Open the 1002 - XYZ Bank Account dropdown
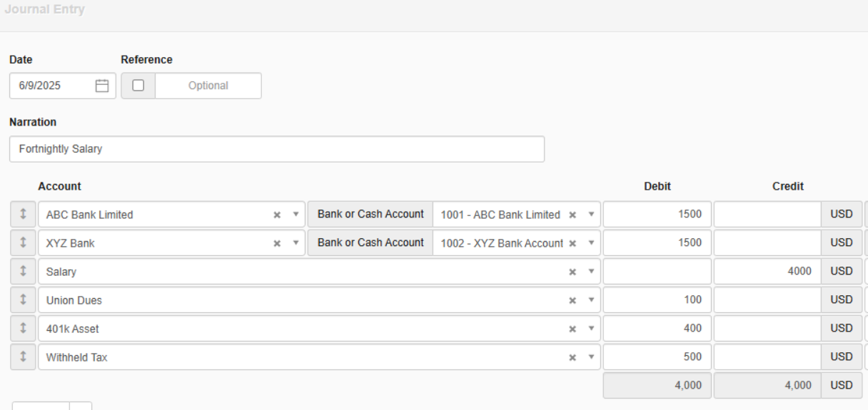The width and height of the screenshot is (868, 410). point(590,243)
